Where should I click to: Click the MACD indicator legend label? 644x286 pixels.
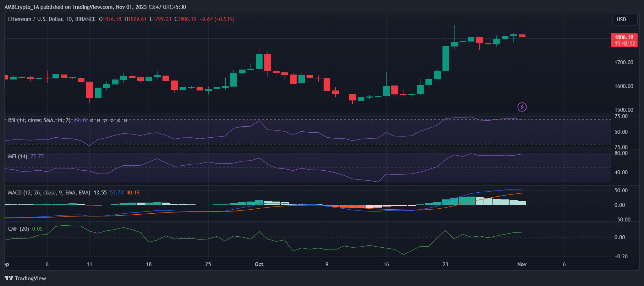tap(49, 193)
